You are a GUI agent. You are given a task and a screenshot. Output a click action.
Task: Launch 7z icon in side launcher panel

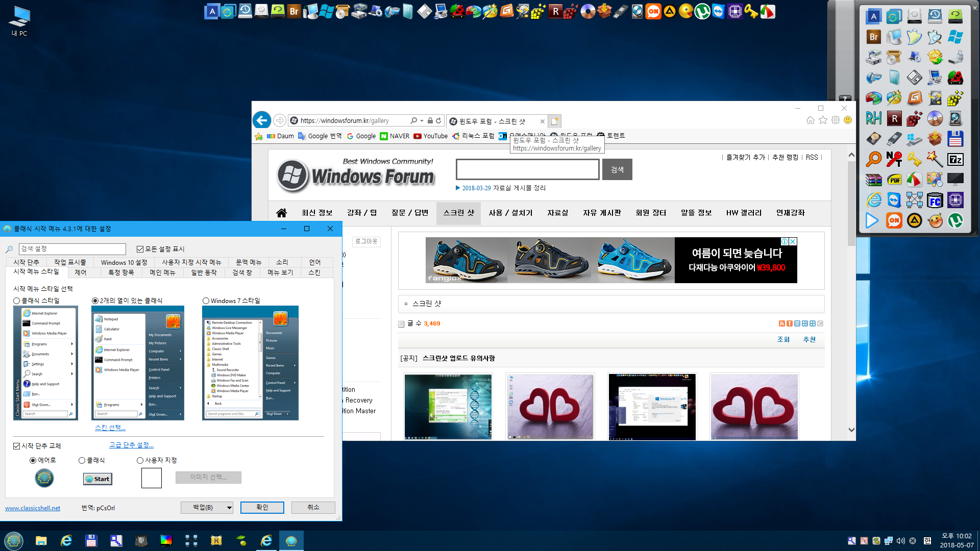955,159
